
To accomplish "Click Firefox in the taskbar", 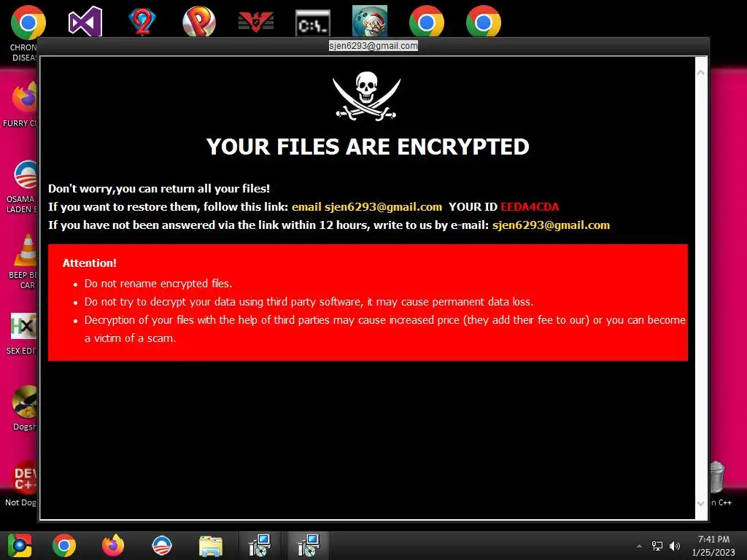I will coord(113,545).
